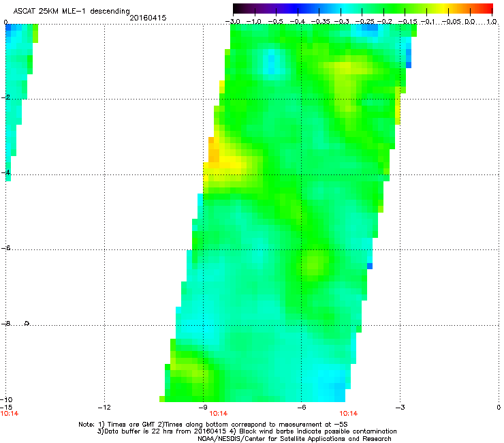Click the '-4' latitude axis label
Screen dimensions: 504x443
point(6,172)
